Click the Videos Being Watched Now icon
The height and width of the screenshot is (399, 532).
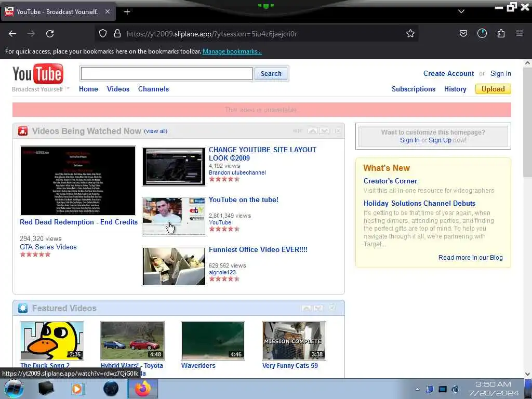[23, 131]
